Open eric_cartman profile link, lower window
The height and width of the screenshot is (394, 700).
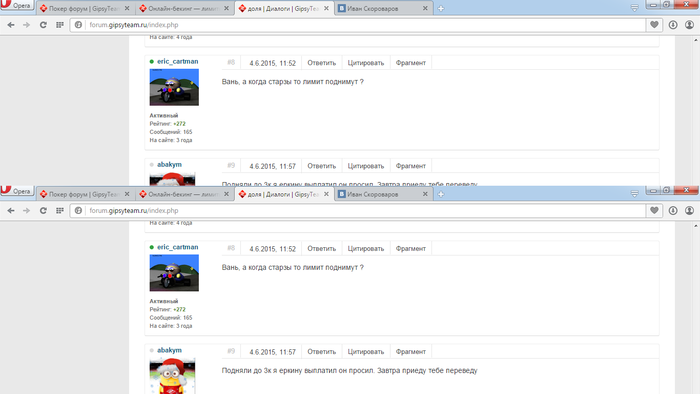click(x=178, y=247)
